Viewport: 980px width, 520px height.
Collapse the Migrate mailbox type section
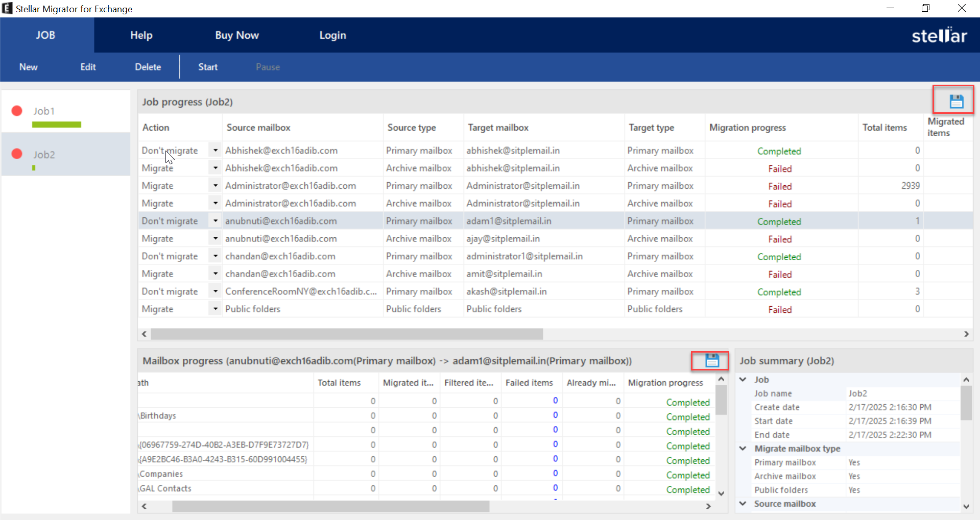(743, 448)
